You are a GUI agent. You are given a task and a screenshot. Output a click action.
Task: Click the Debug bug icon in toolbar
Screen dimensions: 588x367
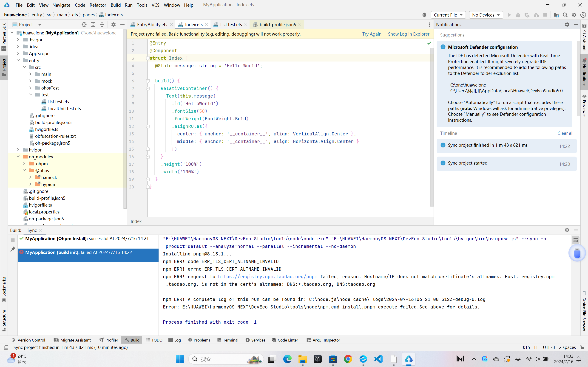(x=518, y=15)
